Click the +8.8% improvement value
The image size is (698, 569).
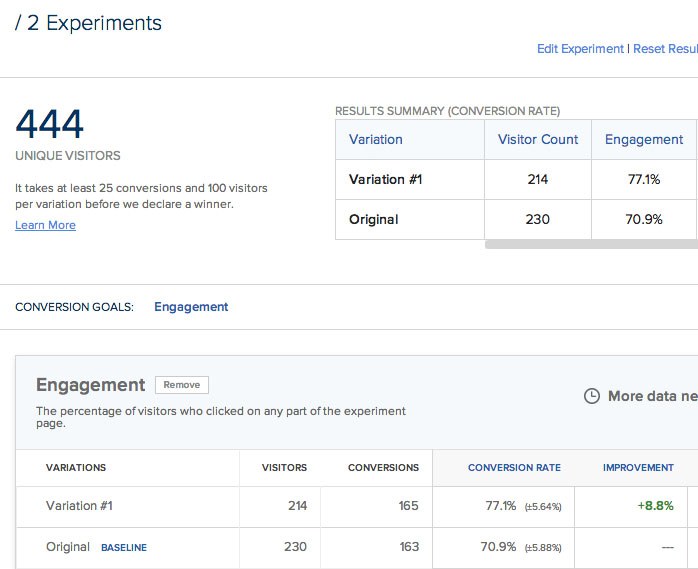pyautogui.click(x=655, y=506)
